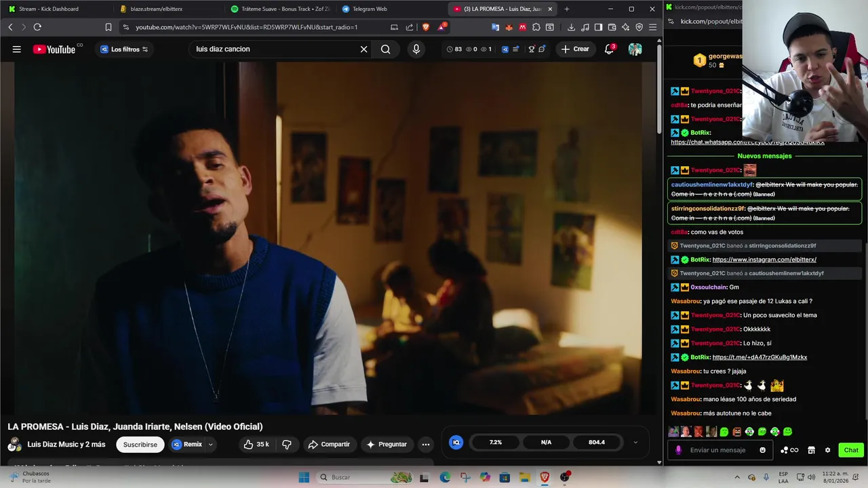868x488 pixels.
Task: Send message with green Chat button
Action: pos(851,450)
